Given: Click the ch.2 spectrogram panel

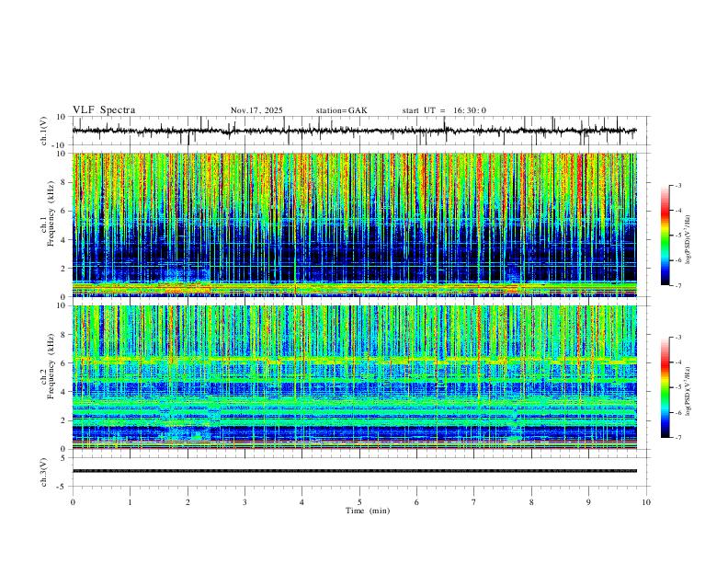Looking at the screenshot, I should tap(354, 377).
